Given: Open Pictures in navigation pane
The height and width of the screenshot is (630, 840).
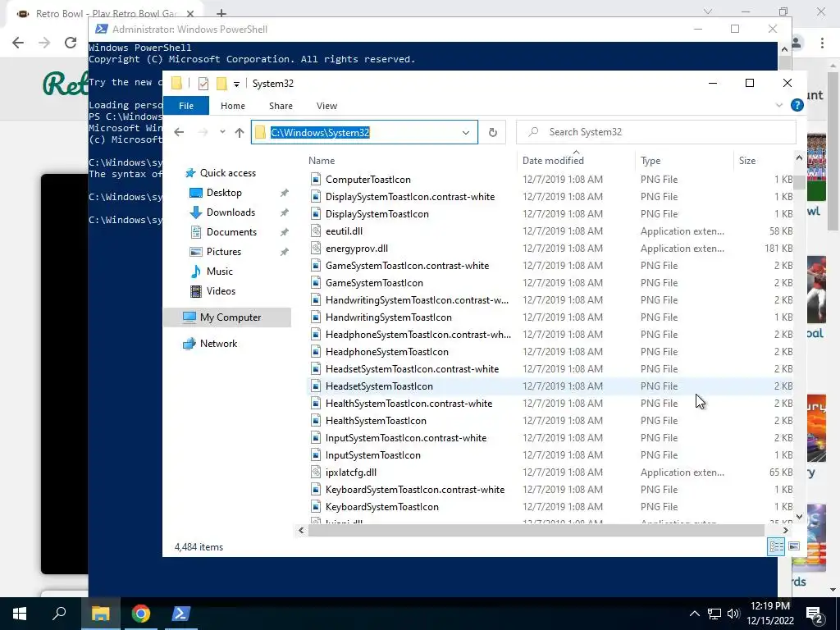Looking at the screenshot, I should pos(224,252).
